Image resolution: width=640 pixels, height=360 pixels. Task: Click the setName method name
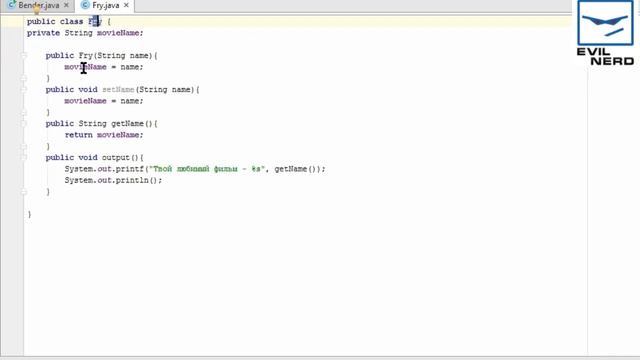[118, 89]
